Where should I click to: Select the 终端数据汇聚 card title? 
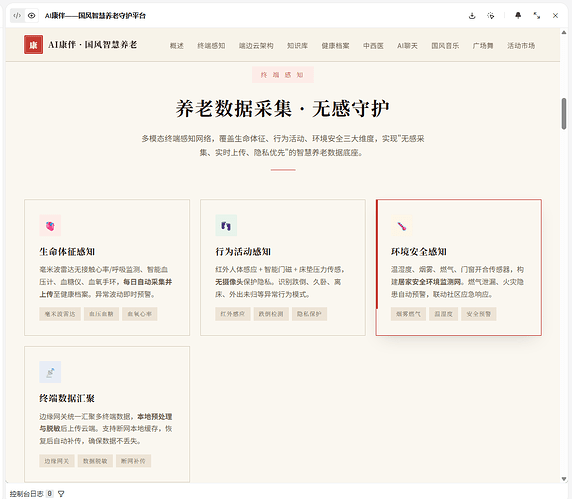click(67, 398)
